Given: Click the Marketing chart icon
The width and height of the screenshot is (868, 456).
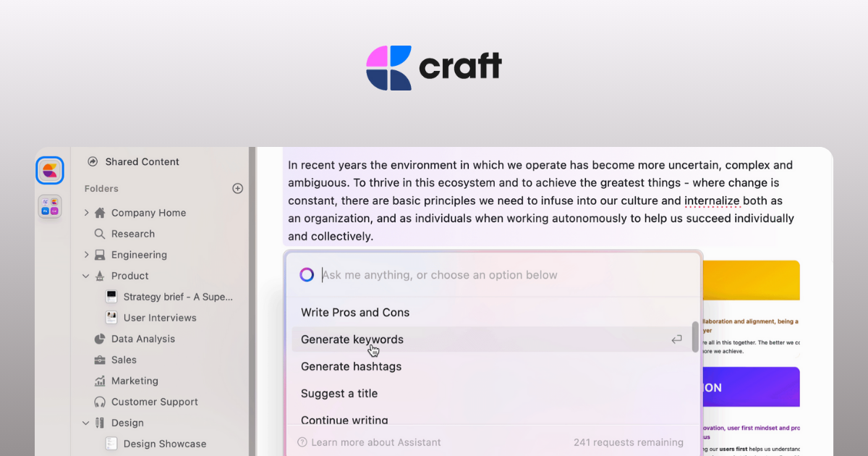Looking at the screenshot, I should click(x=100, y=381).
